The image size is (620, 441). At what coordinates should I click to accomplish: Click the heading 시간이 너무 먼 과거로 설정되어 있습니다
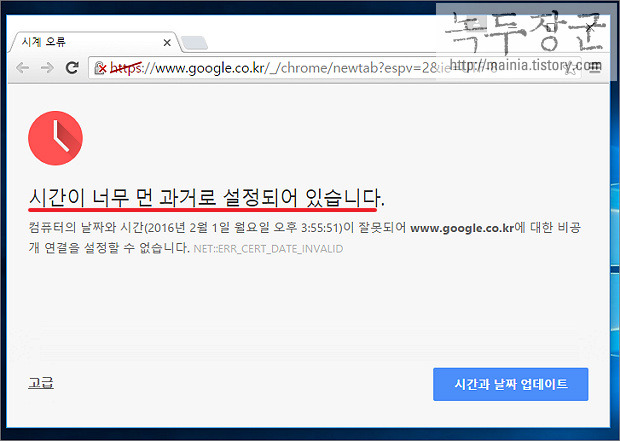tap(206, 197)
